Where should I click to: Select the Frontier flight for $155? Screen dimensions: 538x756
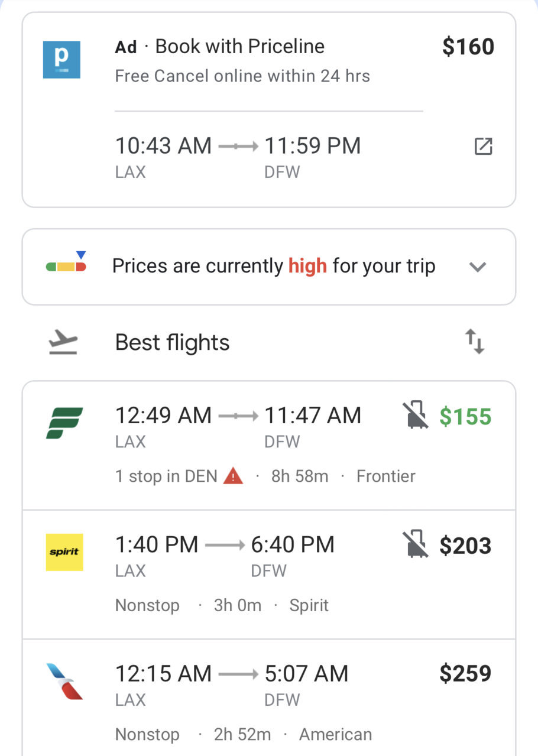(269, 446)
